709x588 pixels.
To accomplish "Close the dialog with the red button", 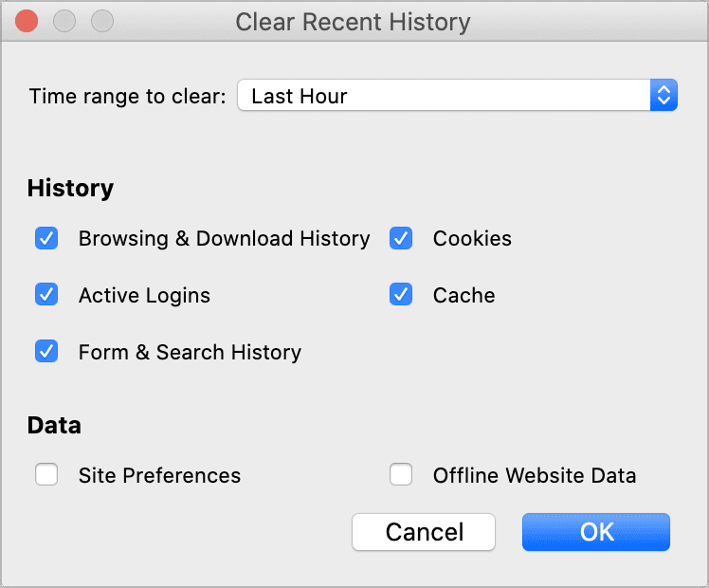I will coord(27,21).
